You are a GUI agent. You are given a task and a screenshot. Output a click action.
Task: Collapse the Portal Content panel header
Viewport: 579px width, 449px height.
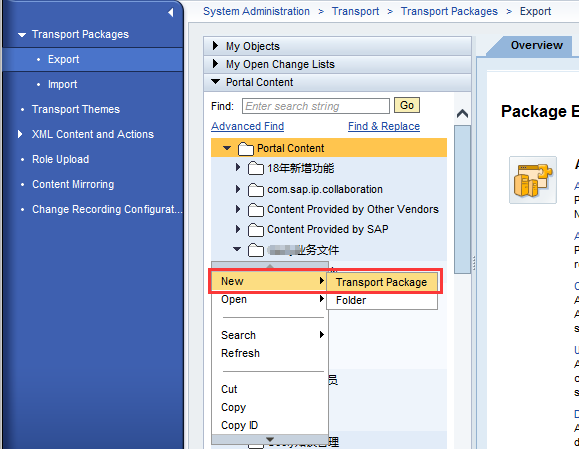tap(215, 82)
